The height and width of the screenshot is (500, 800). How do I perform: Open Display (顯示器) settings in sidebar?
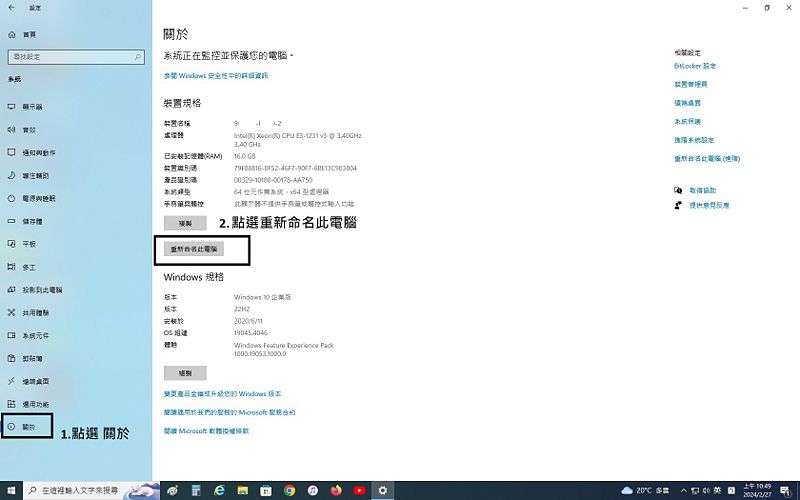click(26, 107)
